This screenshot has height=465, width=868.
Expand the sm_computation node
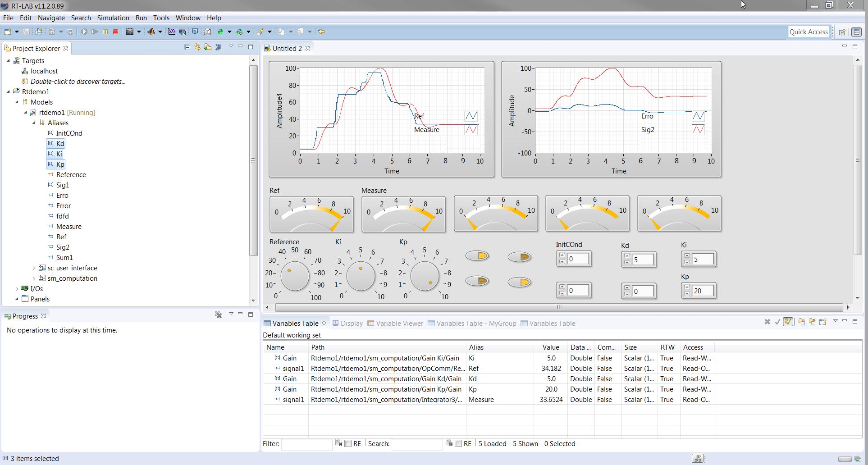coord(34,278)
